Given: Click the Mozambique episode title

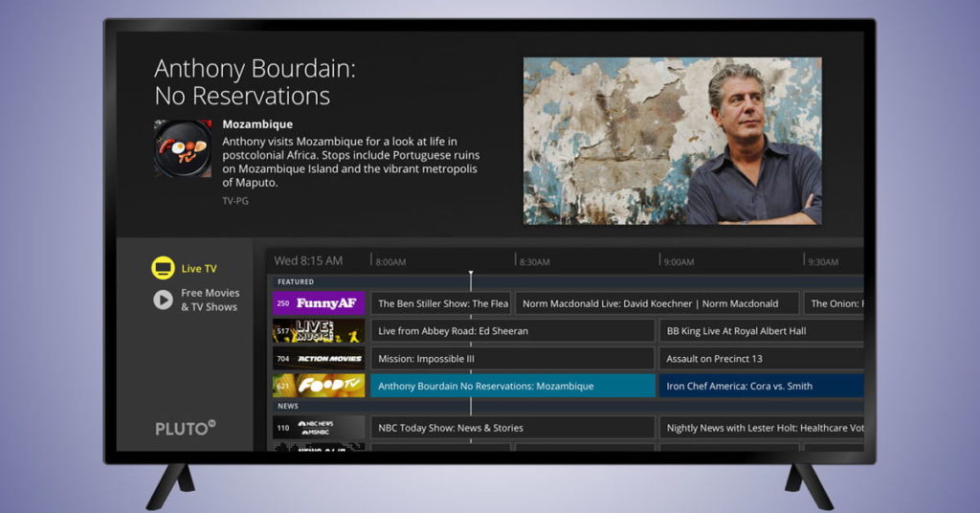Looking at the screenshot, I should click(257, 123).
